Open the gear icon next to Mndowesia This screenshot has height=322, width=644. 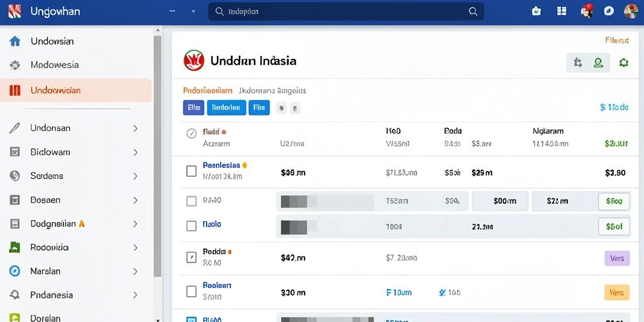tap(15, 65)
